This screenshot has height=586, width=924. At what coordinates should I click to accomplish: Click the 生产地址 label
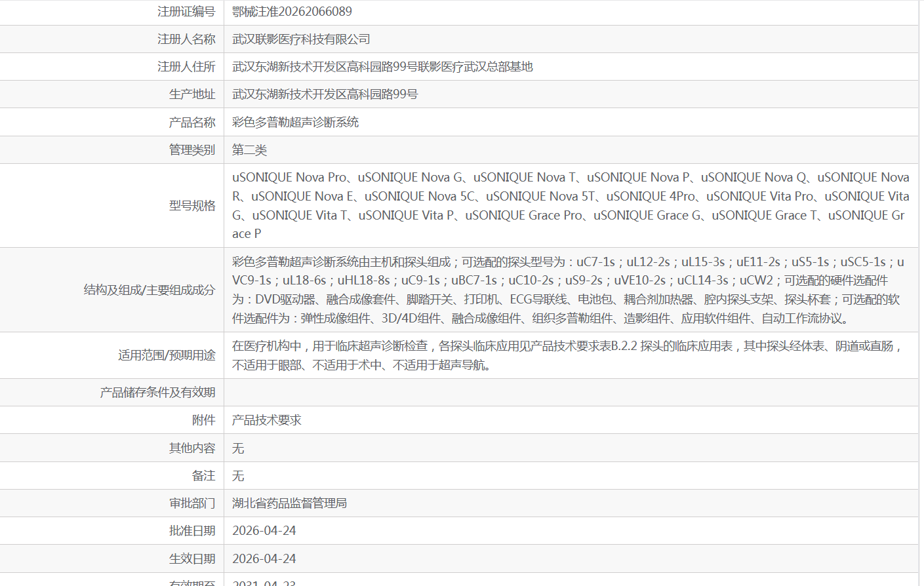pos(192,94)
